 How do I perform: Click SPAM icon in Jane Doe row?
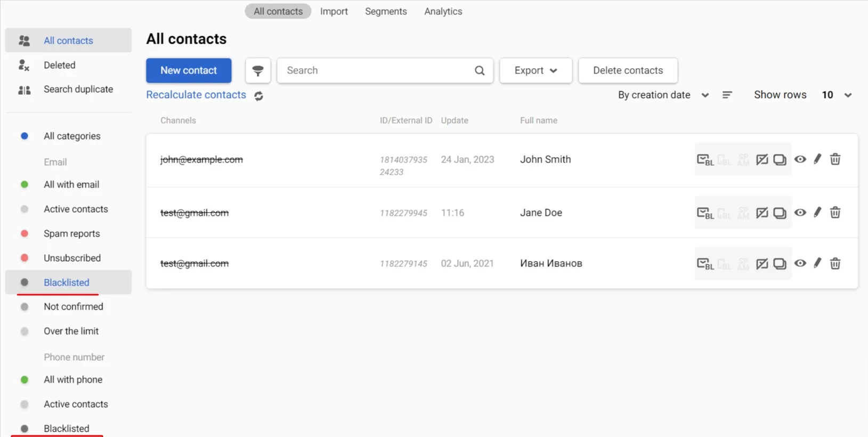(743, 213)
